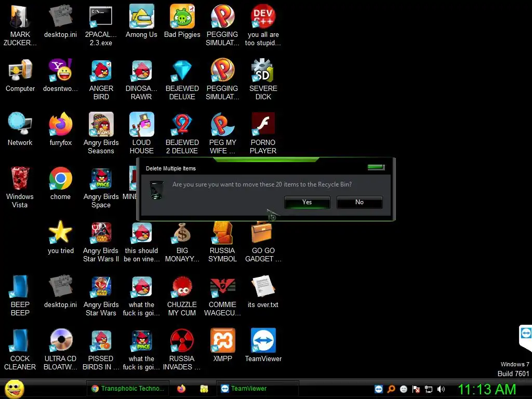Switch to the Chrome taskbar window
Viewport: 532px width, 399px height.
point(128,389)
